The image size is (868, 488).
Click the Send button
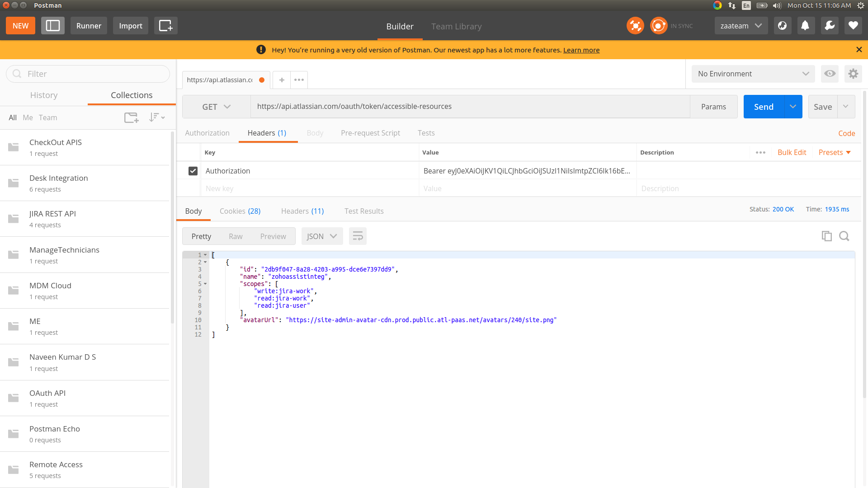(x=764, y=107)
